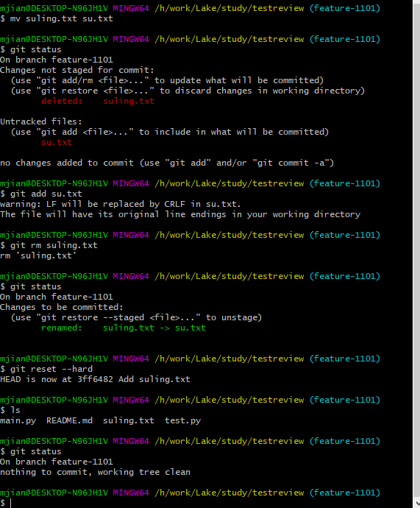Click the "git rm suling.txt" command
This screenshot has height=508, width=420.
pyautogui.click(x=54, y=245)
